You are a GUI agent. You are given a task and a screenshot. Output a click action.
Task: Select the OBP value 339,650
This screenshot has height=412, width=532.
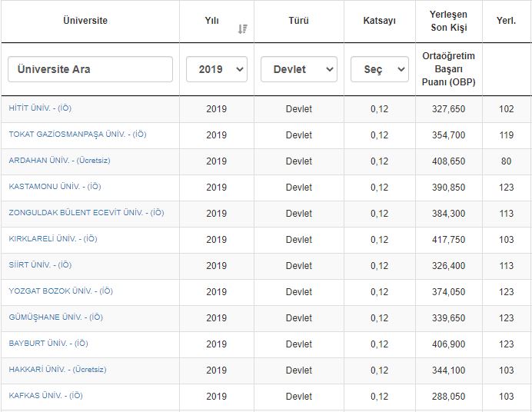tap(448, 317)
